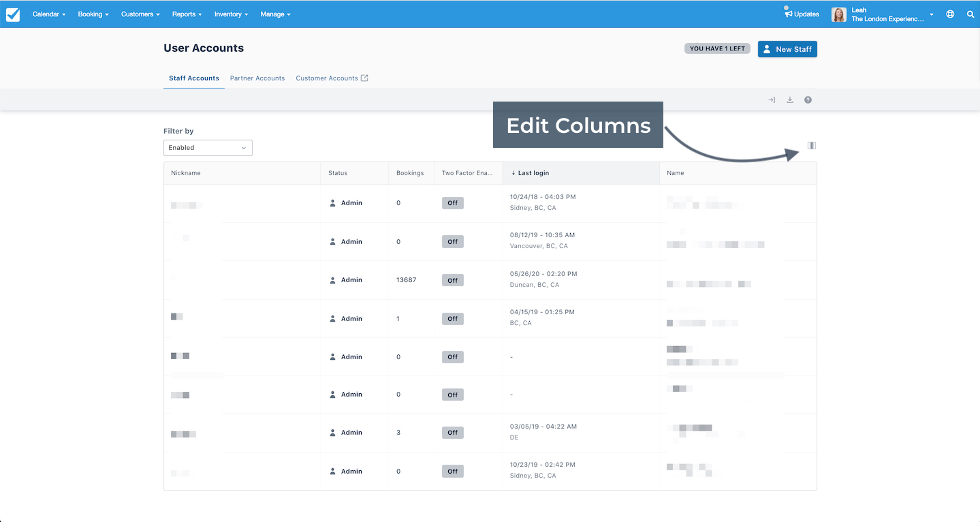980x522 pixels.
Task: Expand the Calendar menu
Action: 49,14
